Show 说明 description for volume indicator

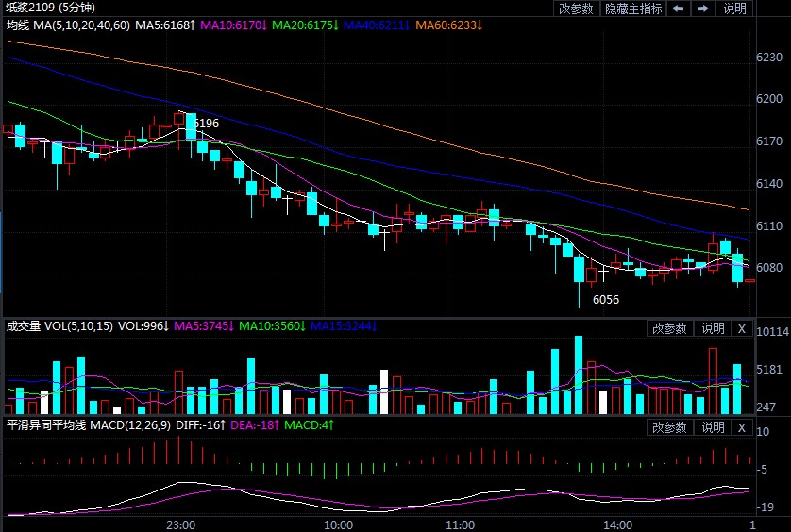pyautogui.click(x=712, y=328)
